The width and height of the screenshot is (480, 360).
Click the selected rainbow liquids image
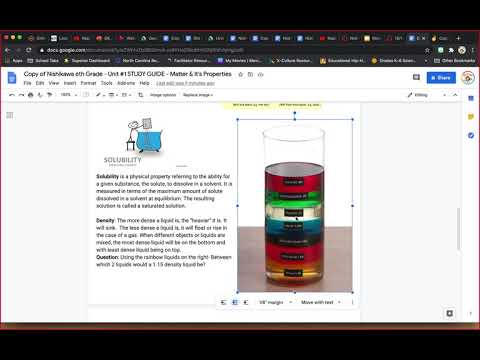(x=295, y=206)
